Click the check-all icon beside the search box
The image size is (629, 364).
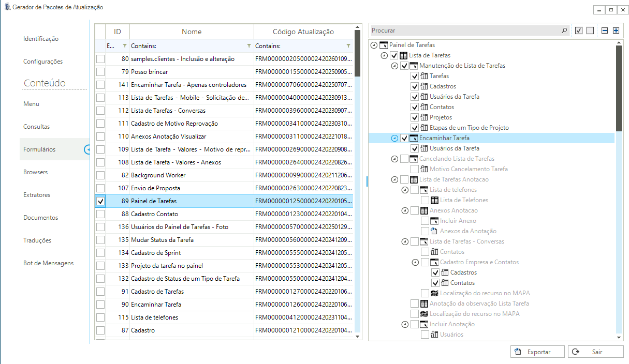coord(579,31)
